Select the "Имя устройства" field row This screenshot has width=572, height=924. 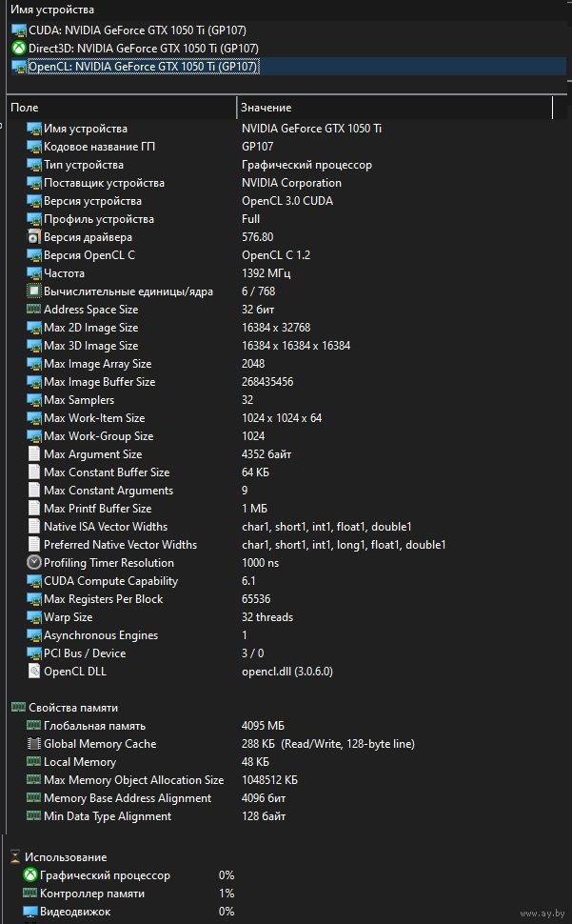click(86, 129)
